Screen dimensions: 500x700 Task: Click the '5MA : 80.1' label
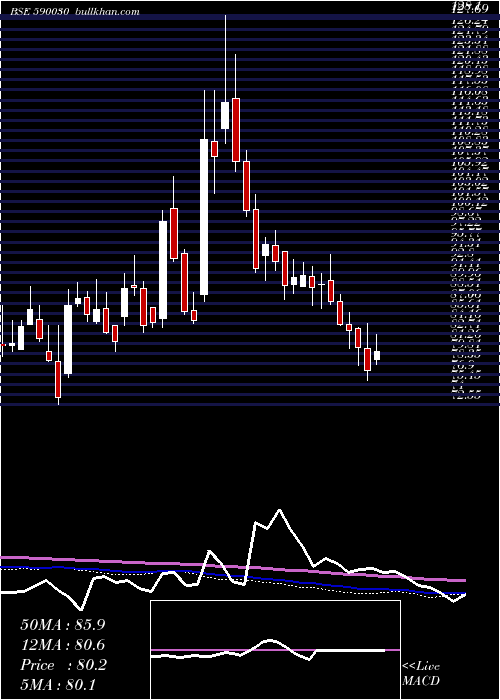pyautogui.click(x=58, y=684)
